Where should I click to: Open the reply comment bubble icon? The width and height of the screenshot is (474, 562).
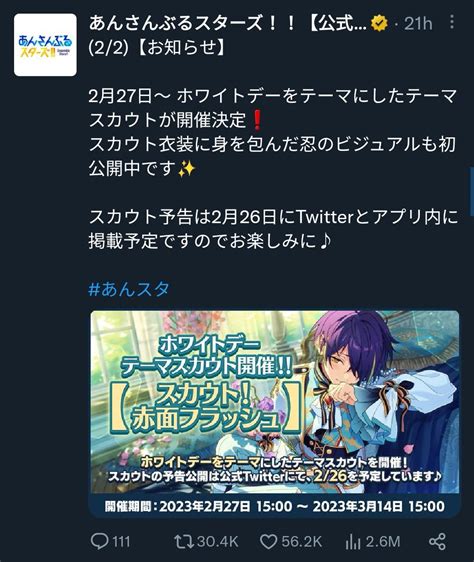coord(100,541)
